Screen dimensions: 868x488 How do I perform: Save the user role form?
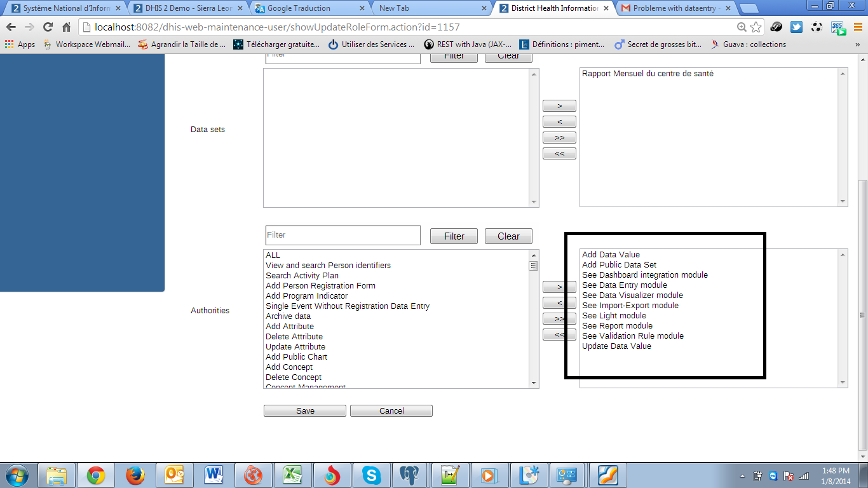305,411
